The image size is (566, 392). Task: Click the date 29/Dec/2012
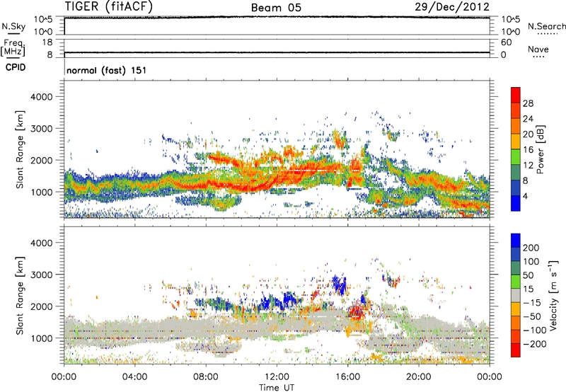click(452, 6)
